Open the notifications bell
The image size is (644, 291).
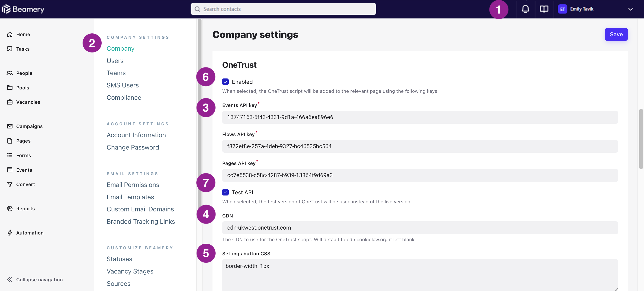tap(525, 9)
